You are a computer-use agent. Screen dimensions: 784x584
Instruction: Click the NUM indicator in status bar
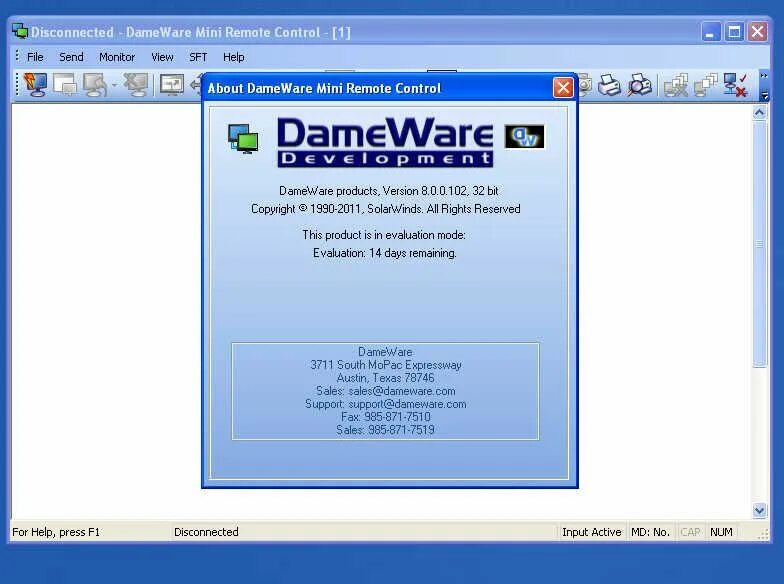[721, 532]
